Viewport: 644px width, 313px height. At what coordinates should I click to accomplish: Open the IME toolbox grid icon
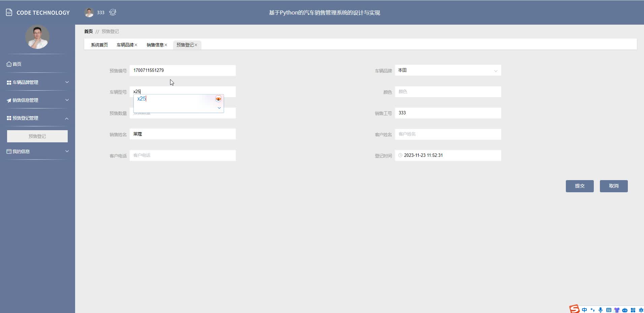tap(633, 310)
